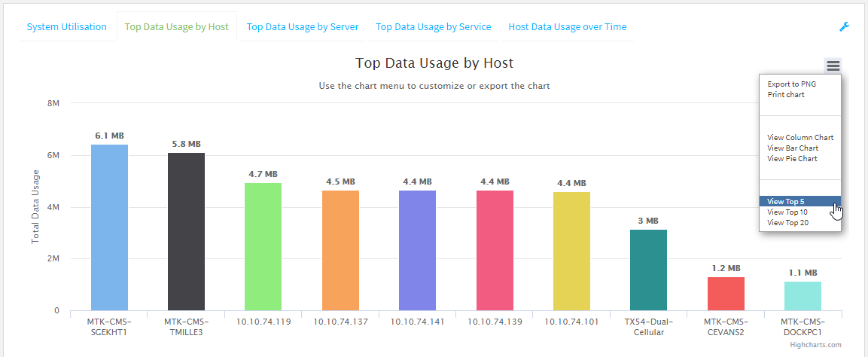This screenshot has width=868, height=357.
Task: Choose View Column Chart option
Action: [x=800, y=138]
